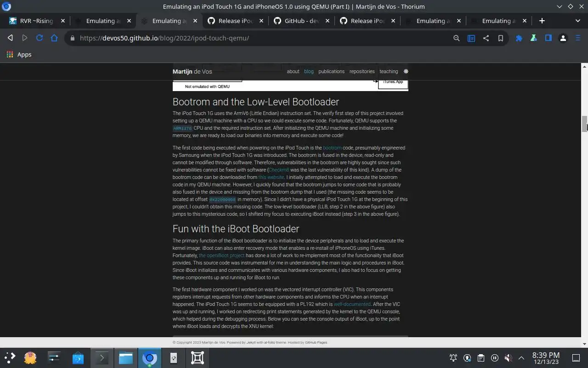The height and width of the screenshot is (368, 588).
Task: Expand the tab search dropdown
Action: [x=577, y=21]
